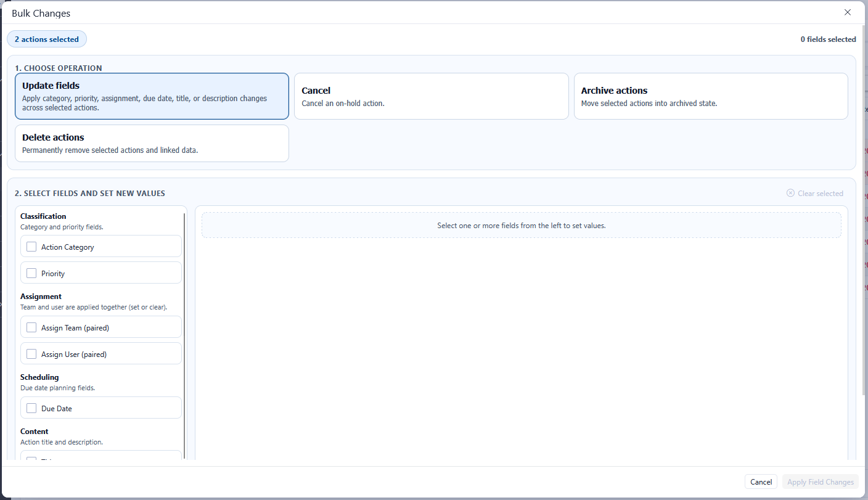Image resolution: width=868 pixels, height=500 pixels.
Task: Click the Apply Field Changes button
Action: 820,482
